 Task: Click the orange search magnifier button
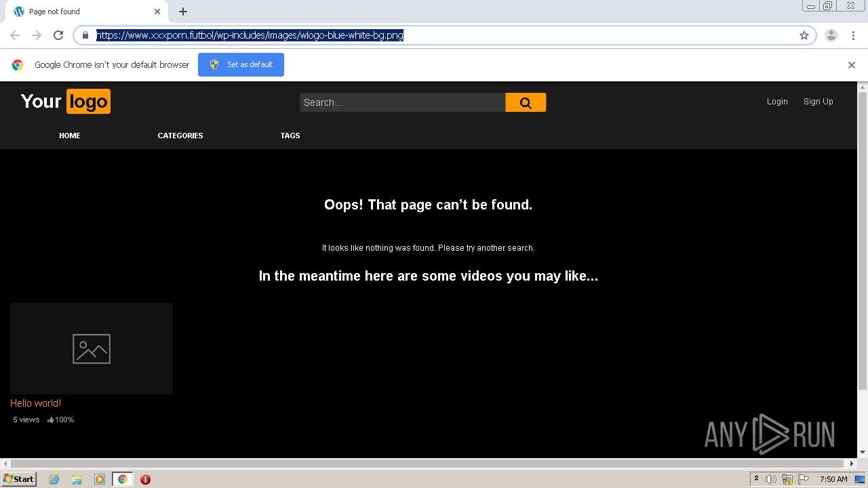click(x=526, y=102)
